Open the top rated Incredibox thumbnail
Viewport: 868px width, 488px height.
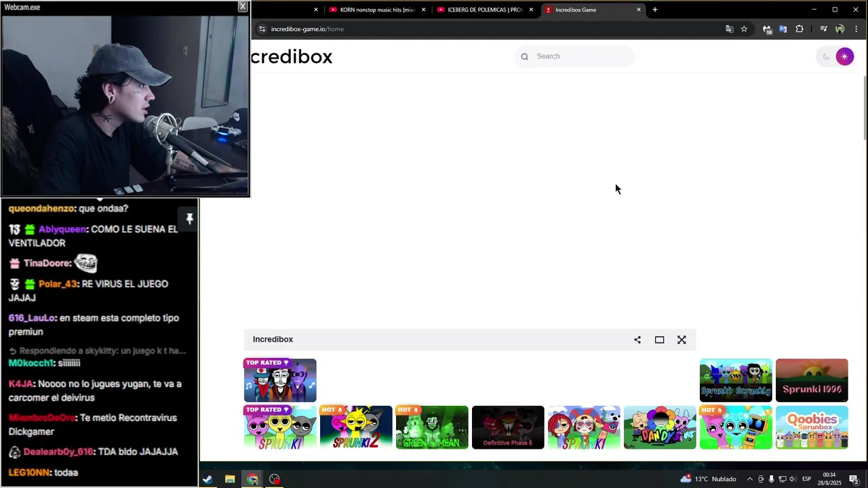[280, 380]
